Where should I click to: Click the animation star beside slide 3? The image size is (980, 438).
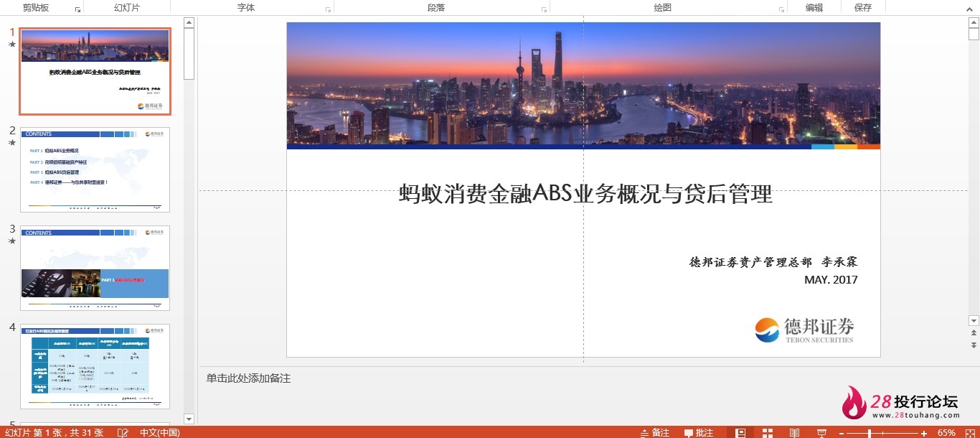(11, 241)
